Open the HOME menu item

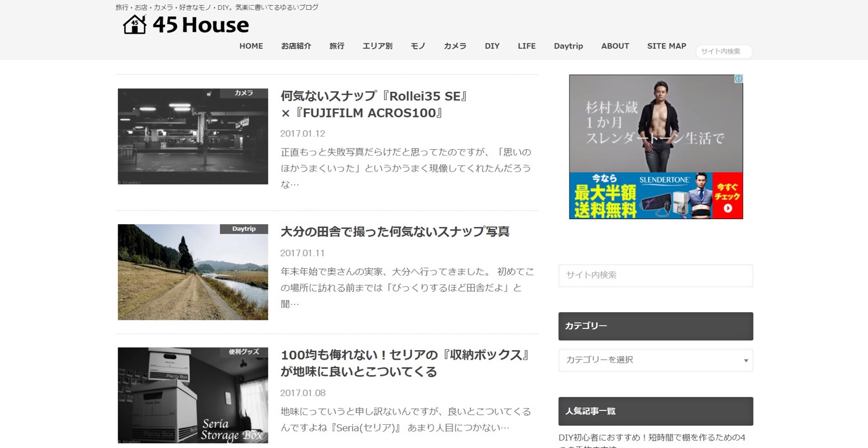[251, 46]
